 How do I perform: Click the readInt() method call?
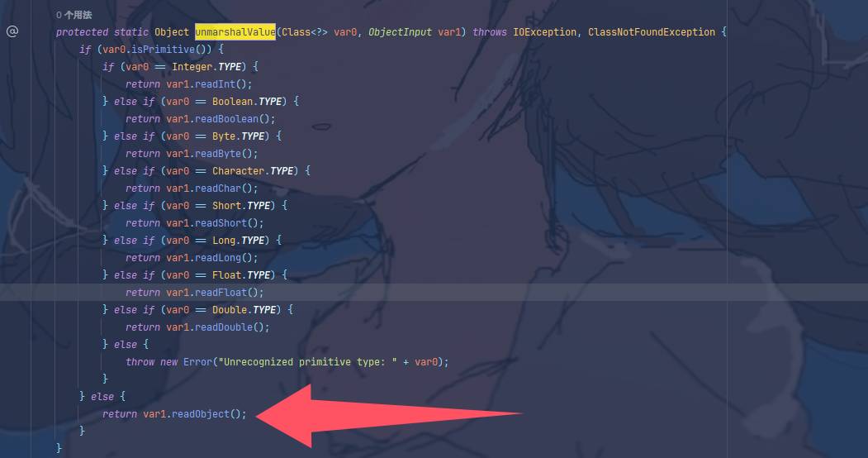tap(224, 84)
